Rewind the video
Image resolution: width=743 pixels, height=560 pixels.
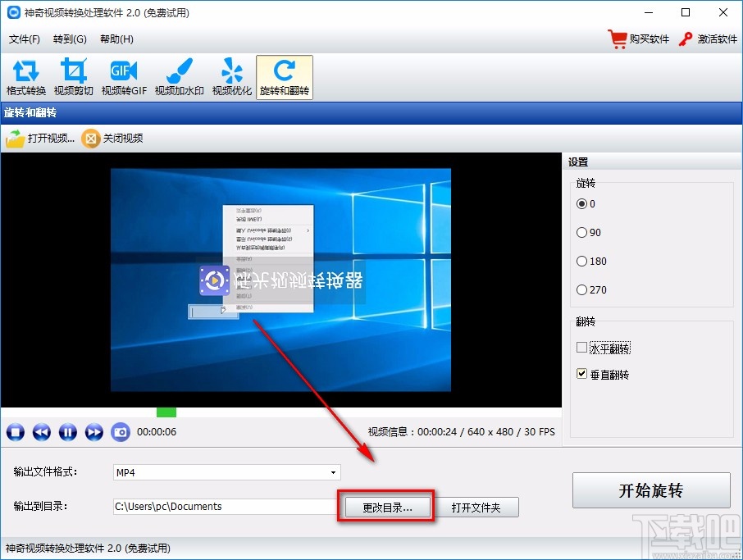point(42,432)
